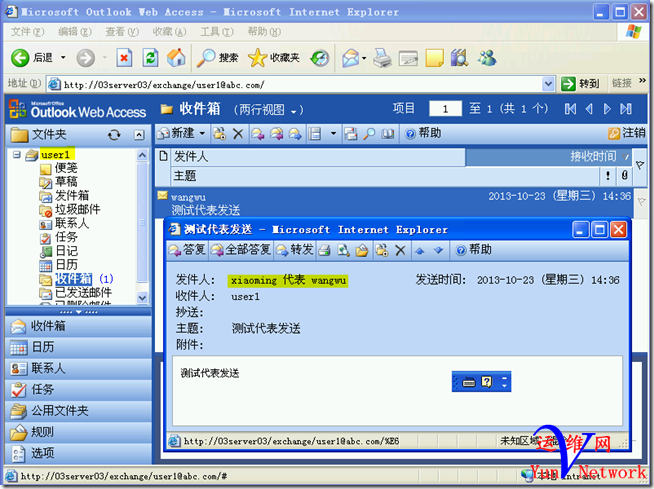This screenshot has width=654, height=489.
Task: Open 编辑 menu
Action: point(75,32)
